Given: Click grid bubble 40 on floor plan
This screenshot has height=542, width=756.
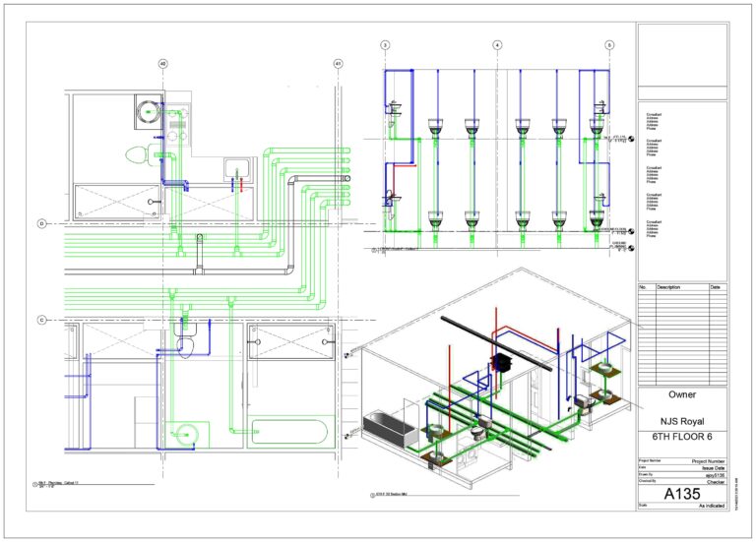Looking at the screenshot, I should (163, 64).
